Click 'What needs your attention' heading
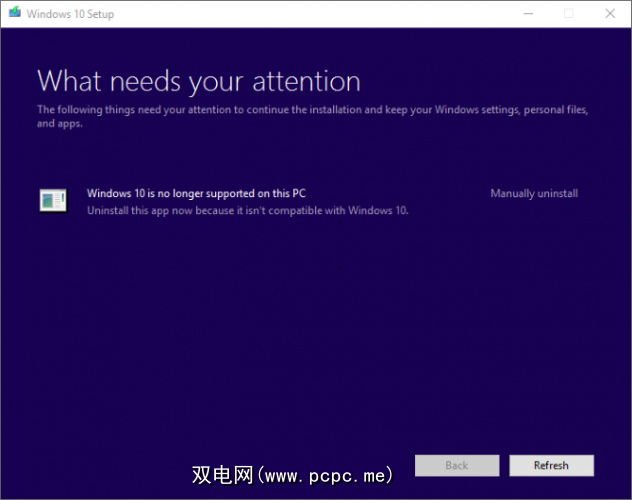The height and width of the screenshot is (500, 632). point(199,82)
